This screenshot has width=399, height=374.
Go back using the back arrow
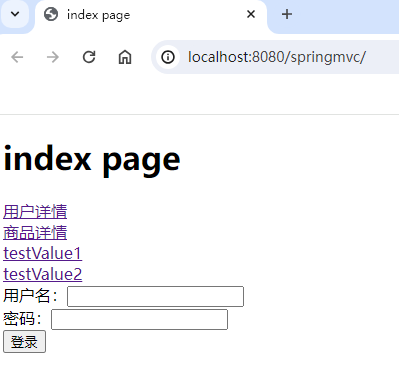[17, 57]
